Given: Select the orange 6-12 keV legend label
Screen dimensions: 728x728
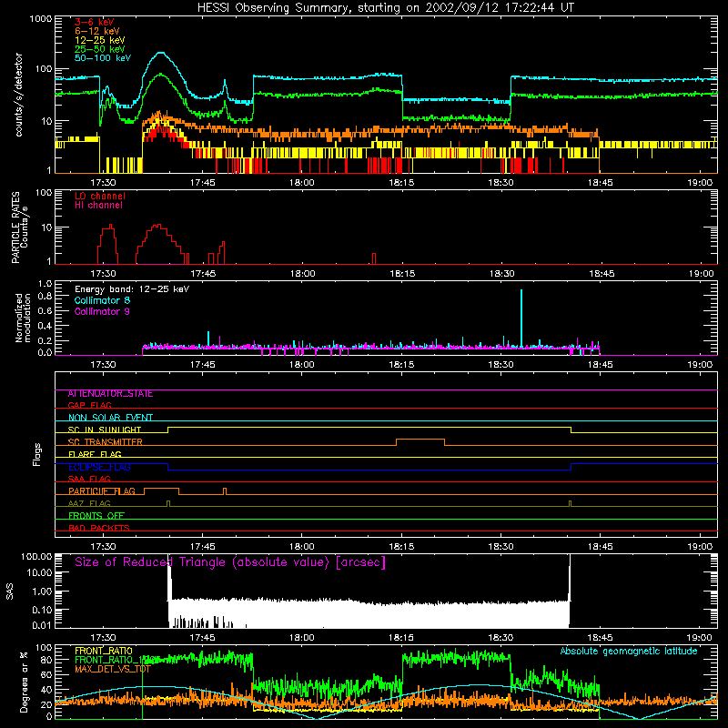Looking at the screenshot, I should [97, 31].
